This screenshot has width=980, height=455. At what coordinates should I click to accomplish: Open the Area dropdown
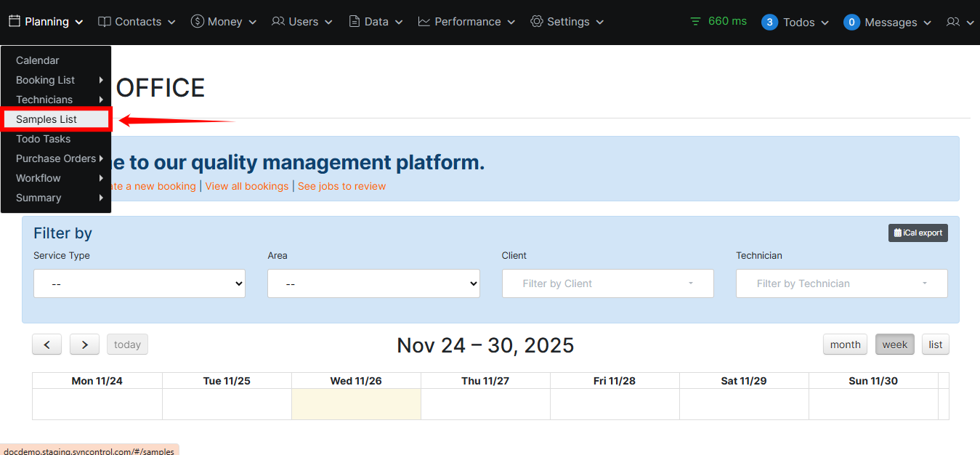[373, 283]
